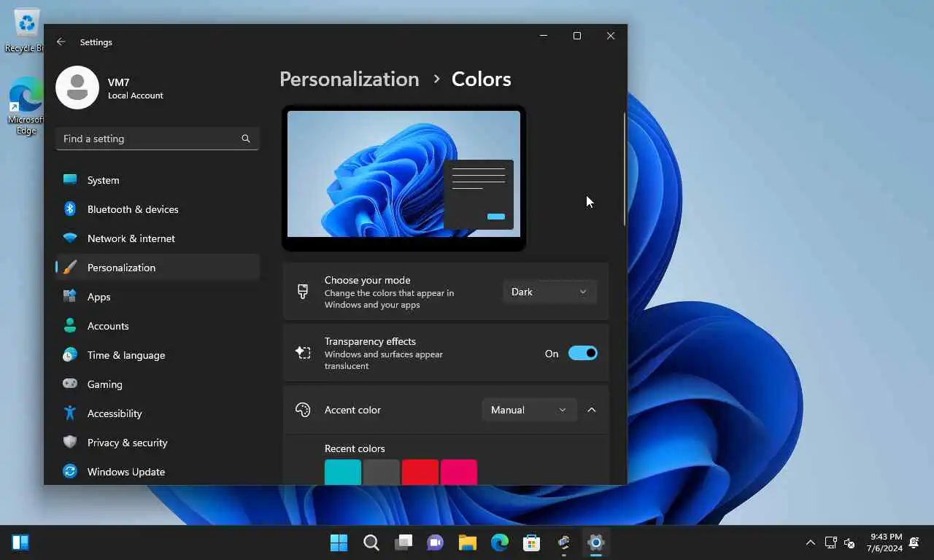
Task: Click the muted volume tray icon
Action: 849,542
